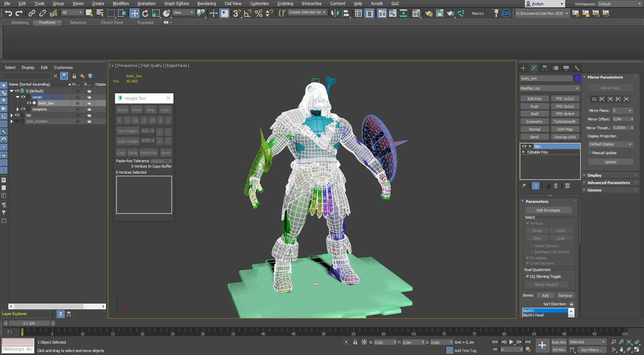This screenshot has height=355, width=644.
Task: Expand the Advanced Parameters rollout
Action: click(x=608, y=183)
